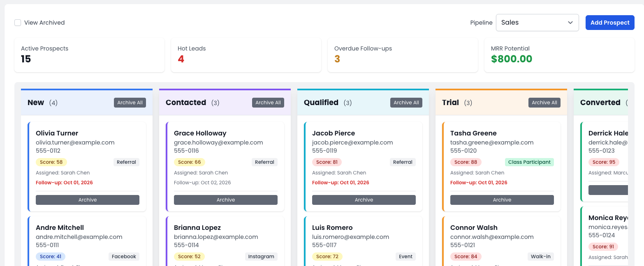This screenshot has width=644, height=266.
Task: Archive all prospects in Qualified column
Action: [x=406, y=103]
